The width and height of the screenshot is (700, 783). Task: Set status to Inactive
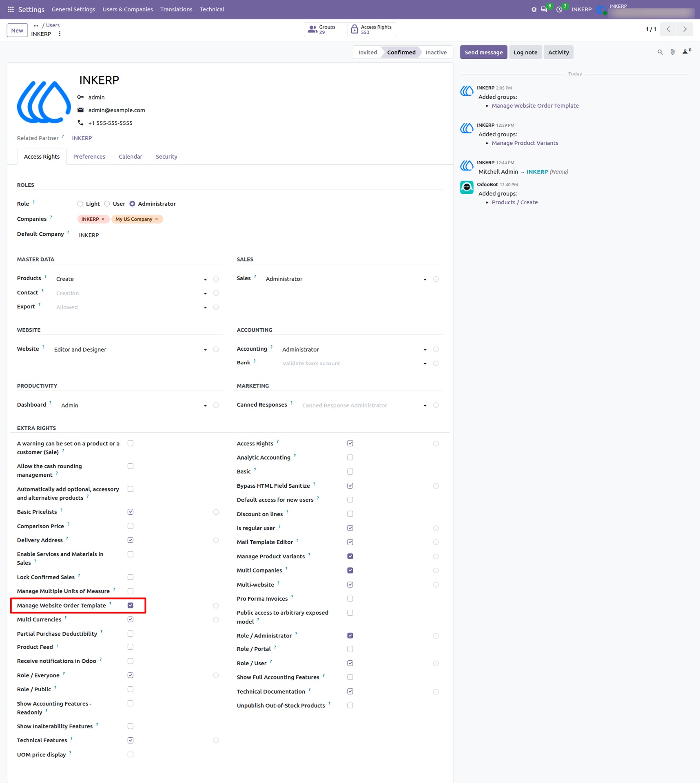point(436,52)
